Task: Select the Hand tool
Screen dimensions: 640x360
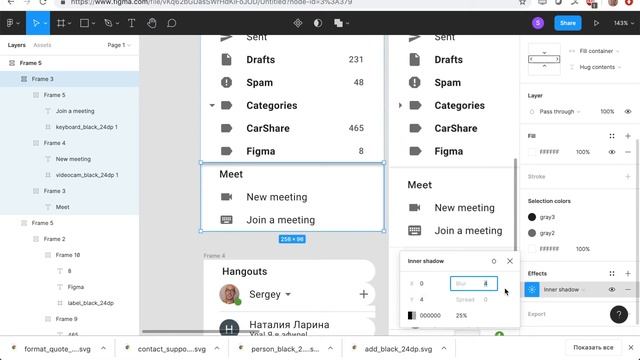Action: pos(152,23)
